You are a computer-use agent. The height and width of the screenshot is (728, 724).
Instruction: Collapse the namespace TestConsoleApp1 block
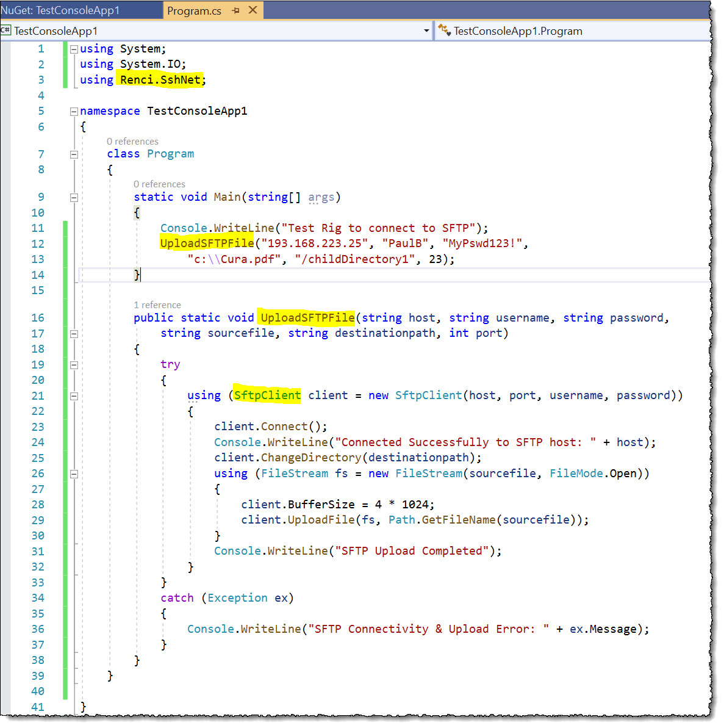point(74,112)
